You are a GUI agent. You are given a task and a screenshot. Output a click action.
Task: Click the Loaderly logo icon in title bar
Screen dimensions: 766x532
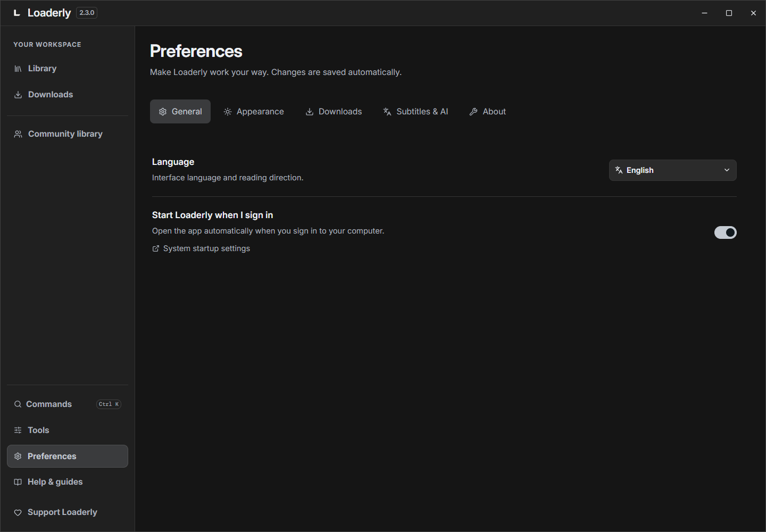17,13
